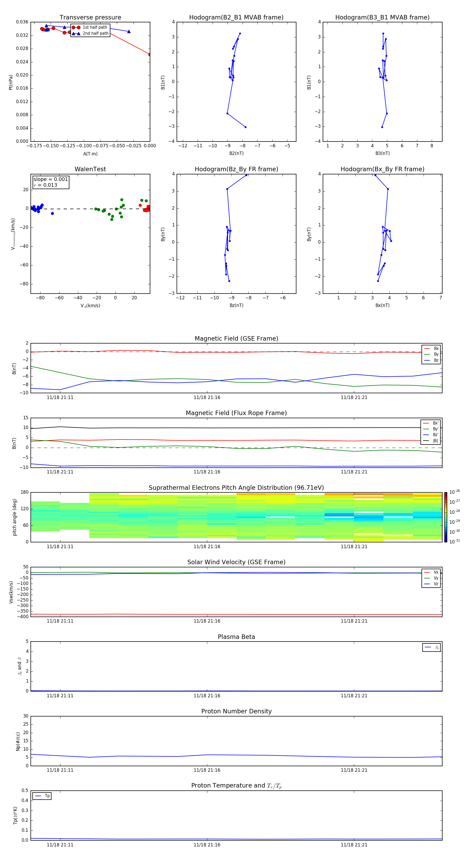This screenshot has height=868, width=473.
Task: Click the 'Bx(nT)' x-axis label
Action: (382, 305)
